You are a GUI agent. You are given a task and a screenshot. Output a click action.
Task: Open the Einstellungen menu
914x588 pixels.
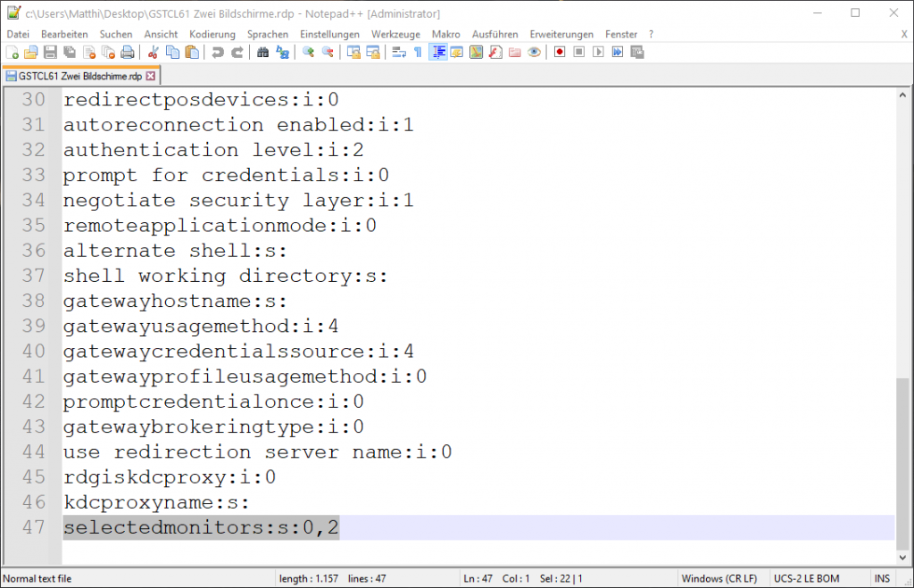coord(330,35)
